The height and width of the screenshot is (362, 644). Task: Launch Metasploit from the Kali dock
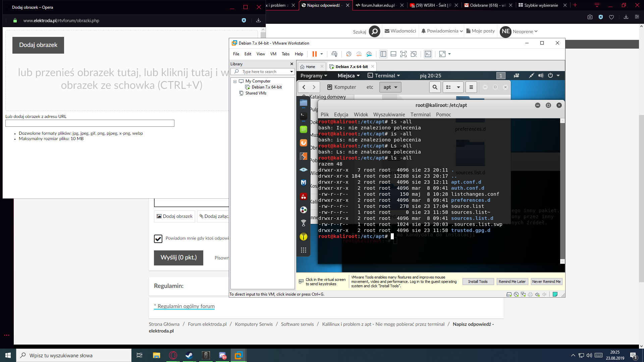304,183
